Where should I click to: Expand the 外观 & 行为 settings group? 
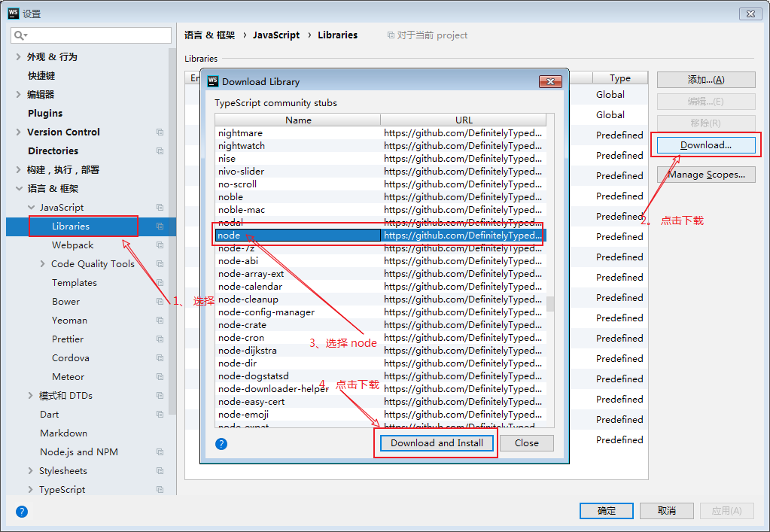tap(19, 57)
